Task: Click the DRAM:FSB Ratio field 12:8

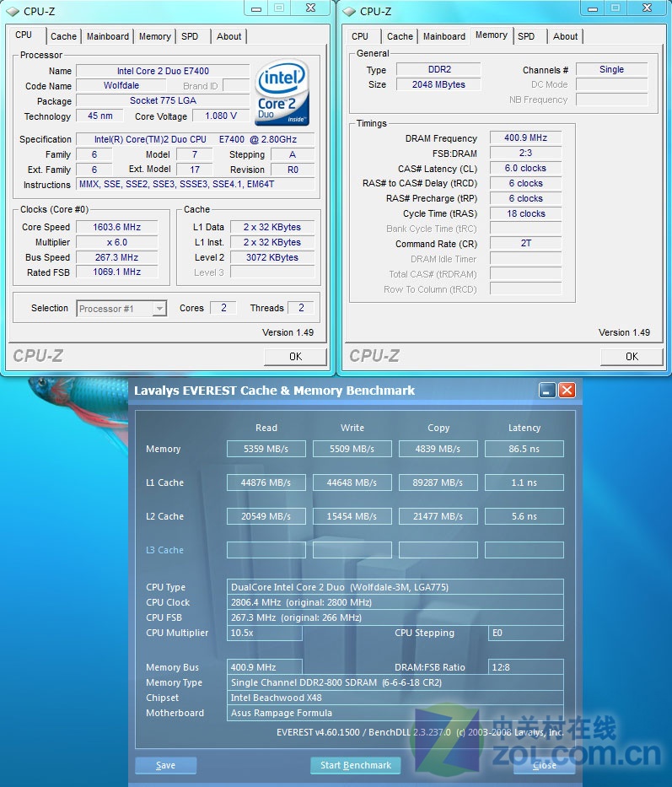Action: [525, 667]
